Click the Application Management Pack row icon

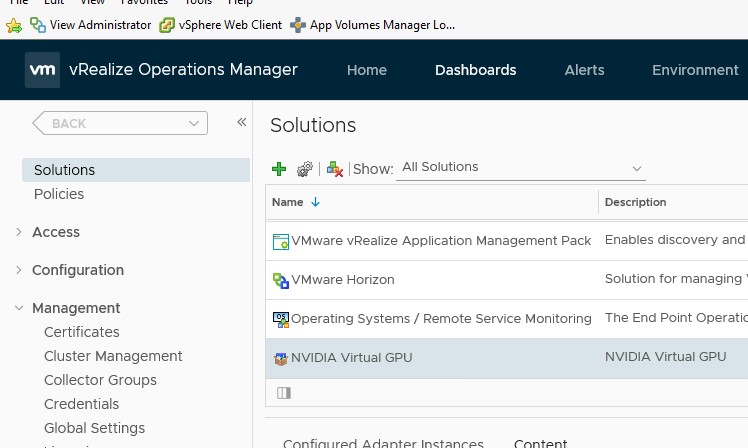click(x=281, y=241)
